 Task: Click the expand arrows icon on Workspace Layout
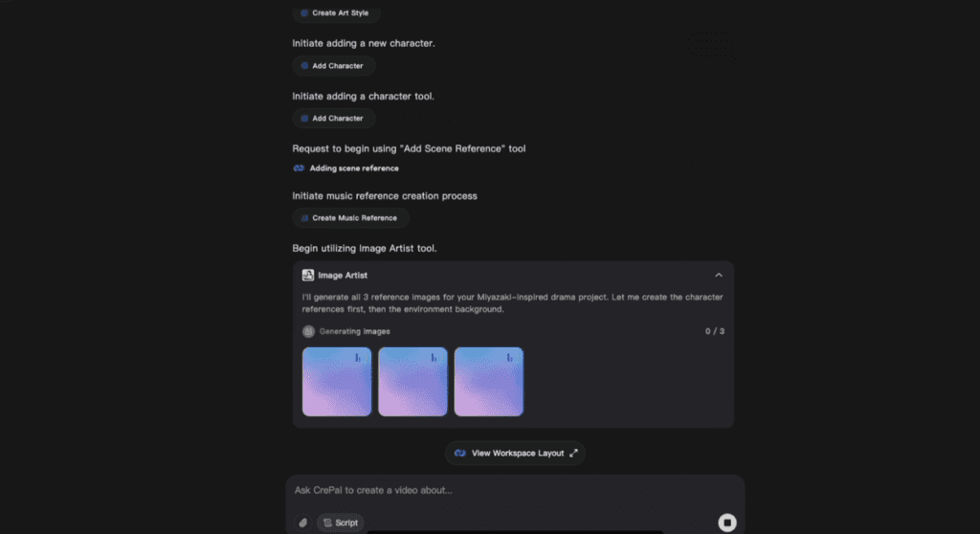[573, 453]
